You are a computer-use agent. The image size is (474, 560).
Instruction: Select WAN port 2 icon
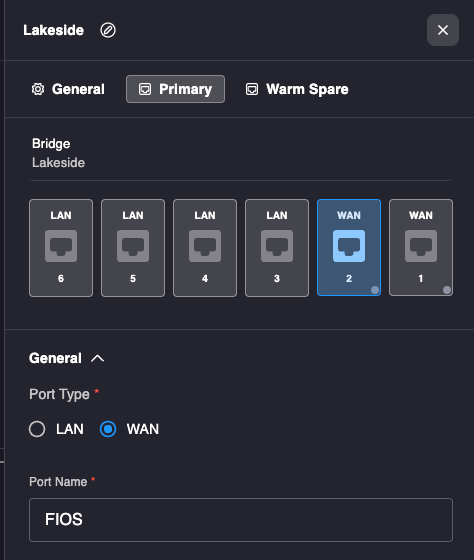(x=349, y=246)
